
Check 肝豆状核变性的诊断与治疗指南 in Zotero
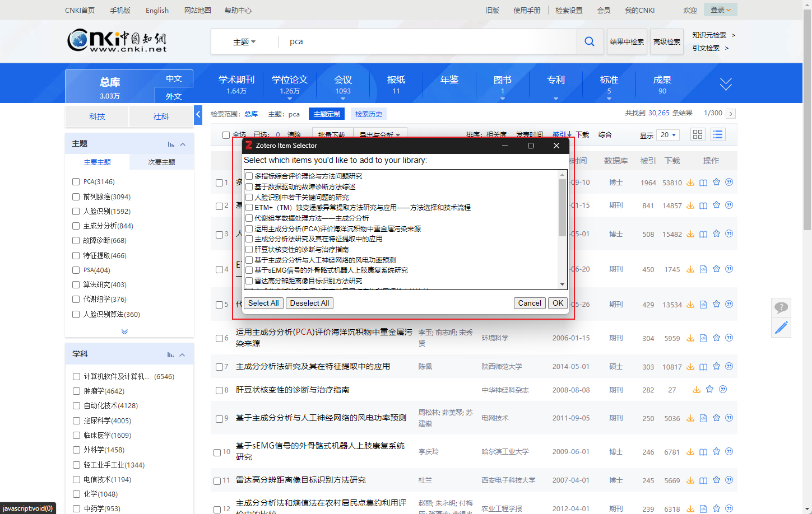[x=249, y=250]
